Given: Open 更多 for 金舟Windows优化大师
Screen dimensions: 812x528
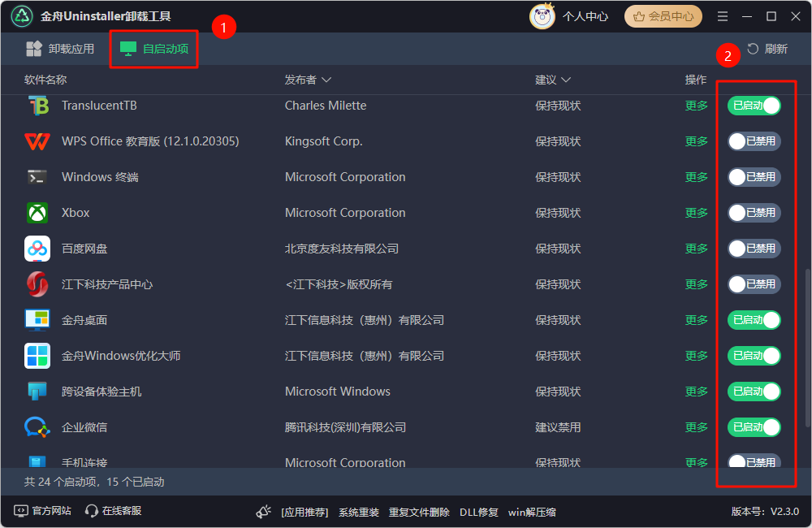Looking at the screenshot, I should [x=697, y=356].
